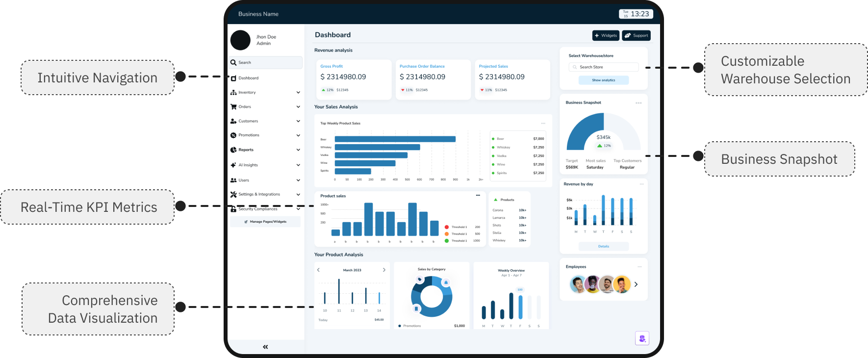Image resolution: width=868 pixels, height=358 pixels.
Task: Go to next month after March 2023
Action: click(384, 270)
